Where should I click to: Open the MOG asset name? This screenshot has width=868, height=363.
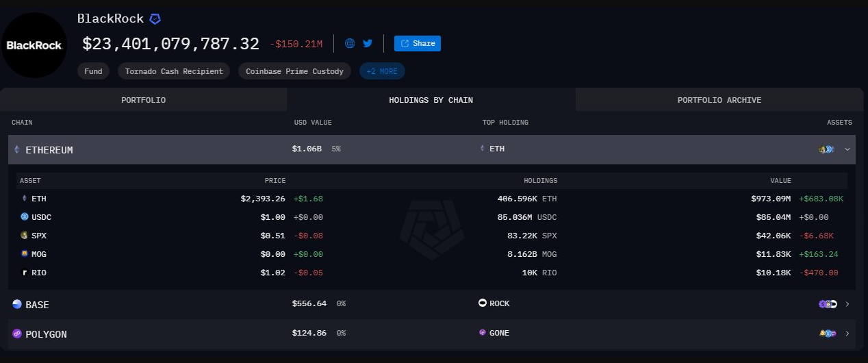39,254
